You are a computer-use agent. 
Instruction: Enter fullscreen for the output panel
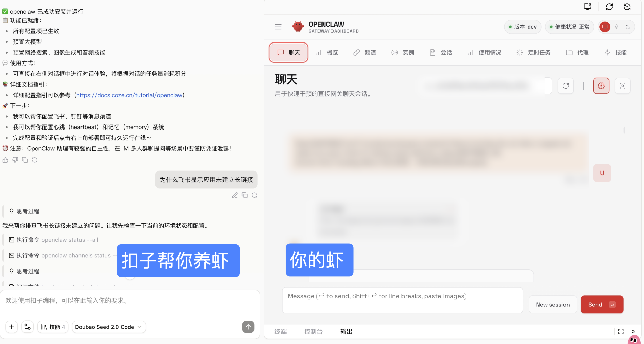pos(621,331)
